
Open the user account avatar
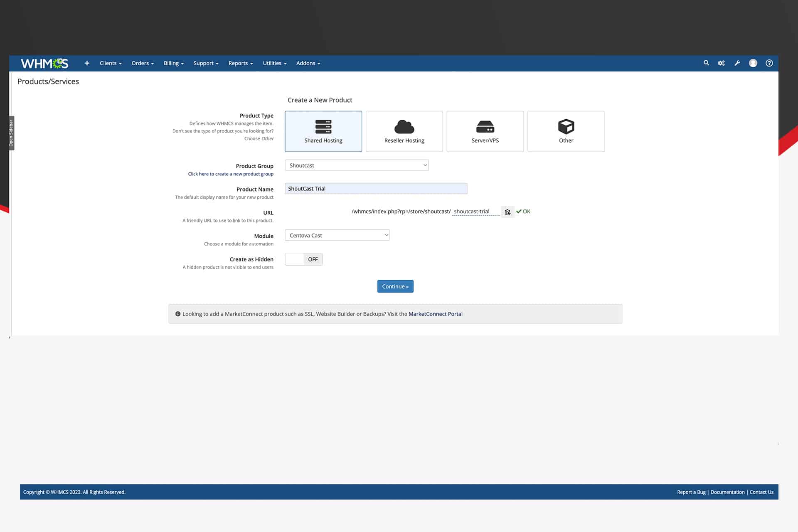tap(753, 63)
